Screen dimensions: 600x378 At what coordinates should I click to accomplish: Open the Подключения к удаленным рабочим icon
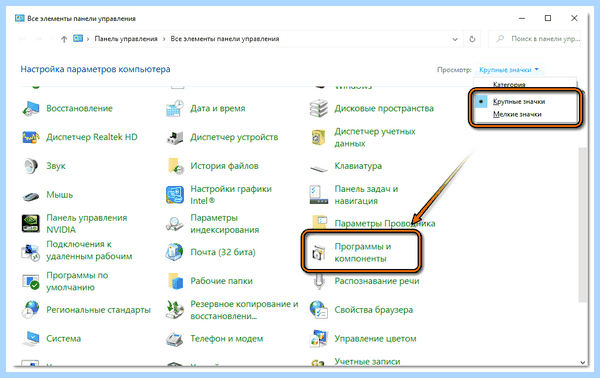[x=31, y=253]
